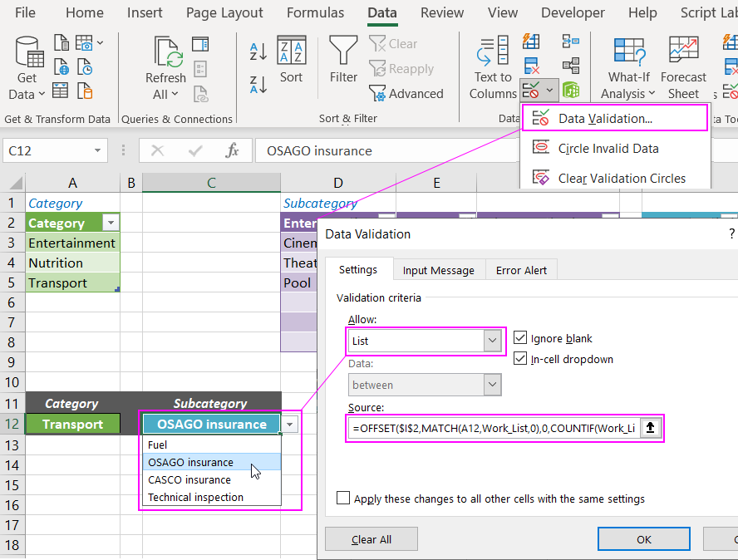Click inside the Source formula field
The image size is (738, 560).
[x=494, y=429]
